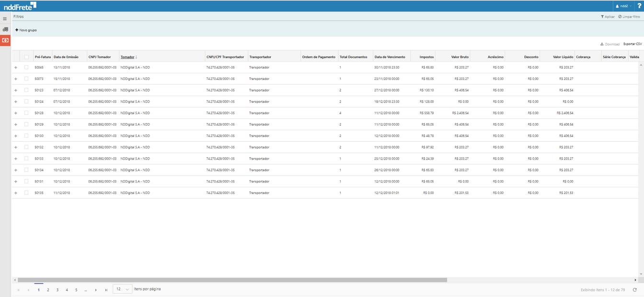Click the horizontal scrollbar under the table
The height and width of the screenshot is (297, 644).
coord(230,280)
